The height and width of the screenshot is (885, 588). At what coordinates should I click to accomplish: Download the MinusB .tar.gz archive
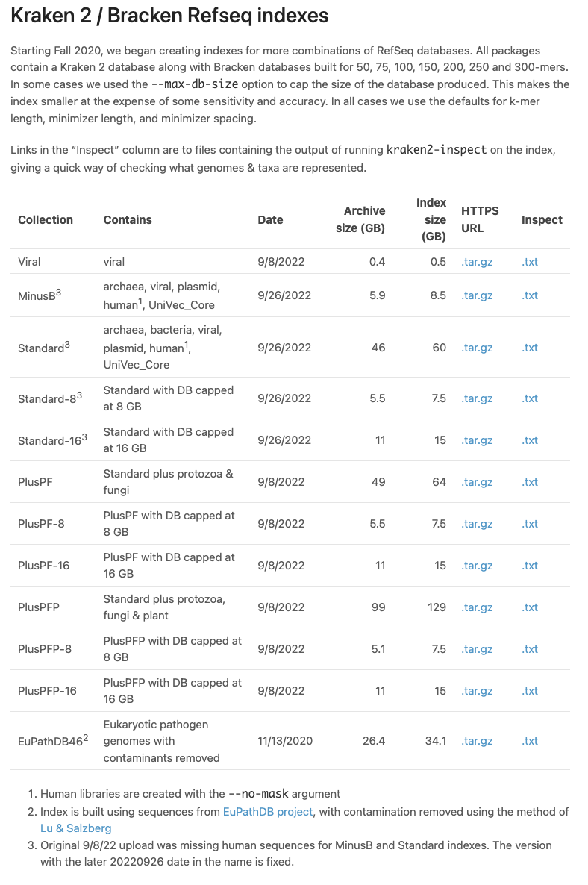click(477, 295)
